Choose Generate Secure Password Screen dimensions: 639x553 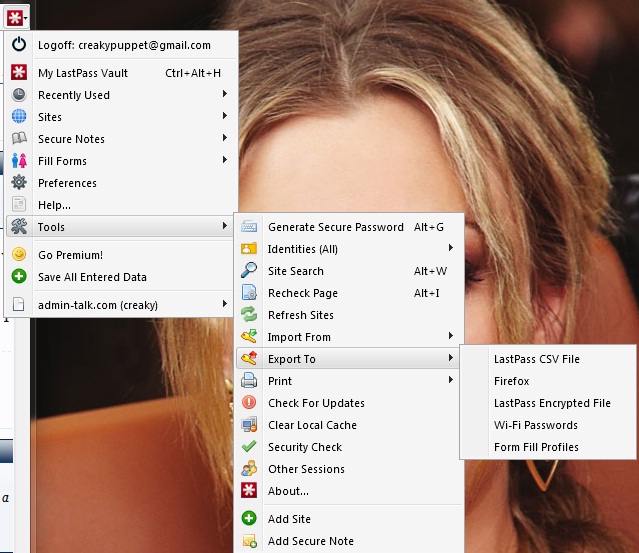point(350,227)
